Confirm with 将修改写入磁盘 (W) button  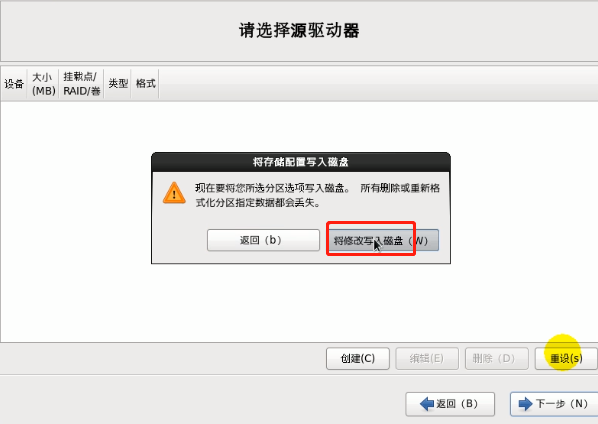click(x=383, y=240)
